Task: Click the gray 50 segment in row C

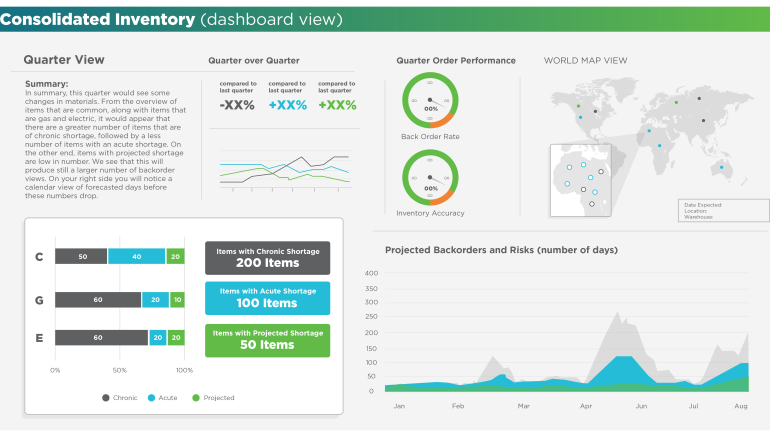Action: 81,257
